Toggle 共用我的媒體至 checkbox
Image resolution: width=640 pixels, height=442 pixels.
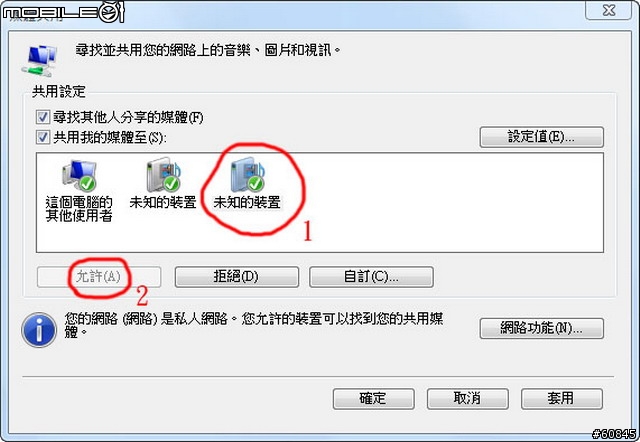click(43, 137)
